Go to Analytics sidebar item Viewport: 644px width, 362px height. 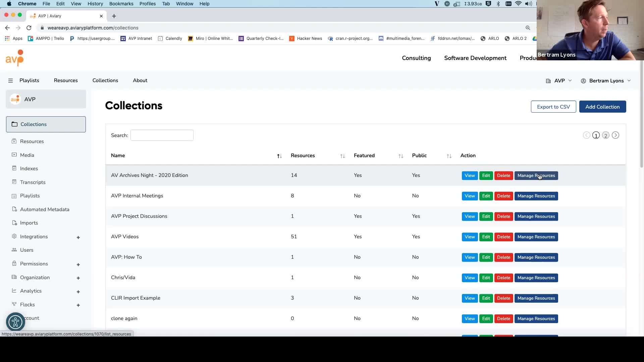point(31,291)
